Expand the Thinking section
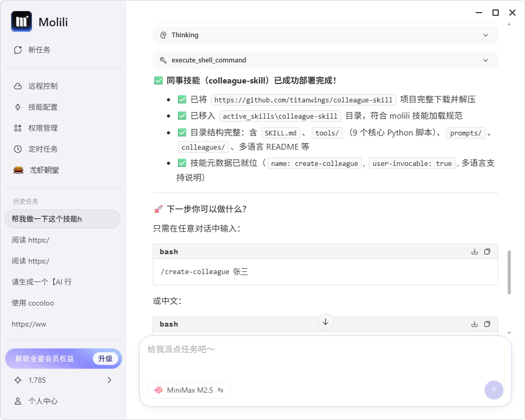The image size is (525, 420). (325, 35)
